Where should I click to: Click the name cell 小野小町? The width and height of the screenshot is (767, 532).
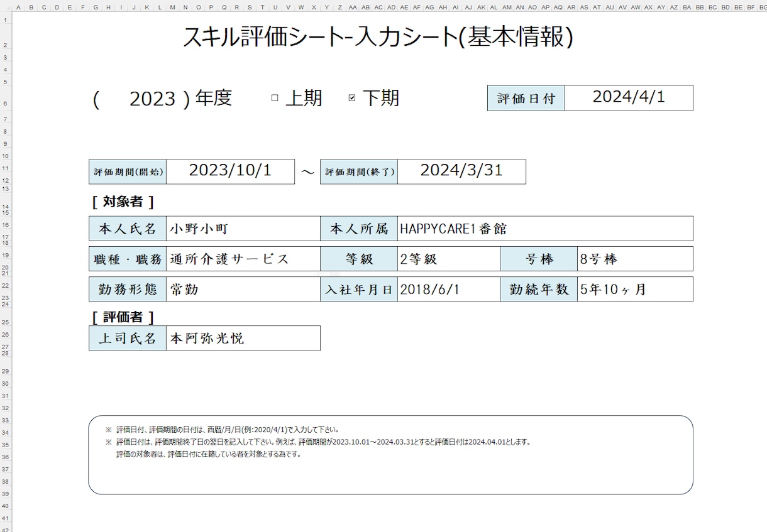243,229
